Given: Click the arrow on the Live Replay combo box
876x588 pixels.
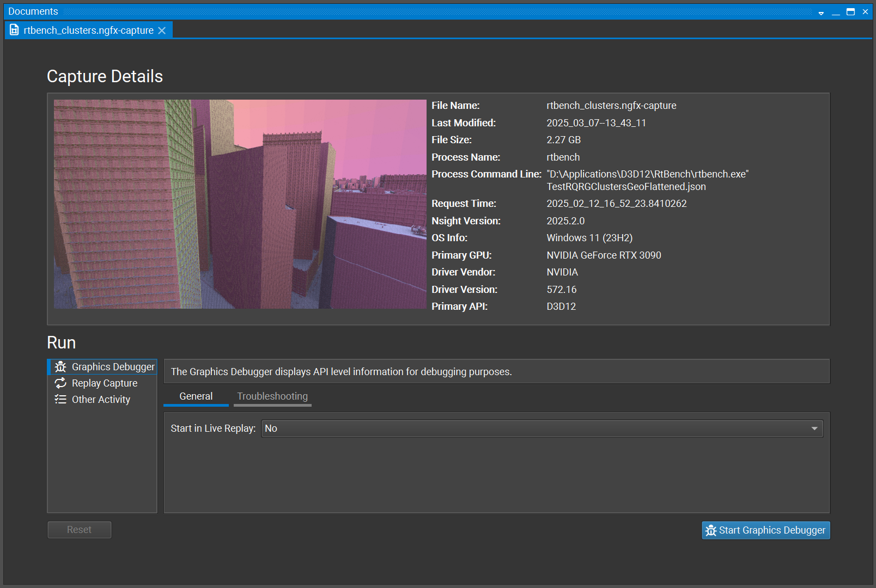Looking at the screenshot, I should [813, 428].
